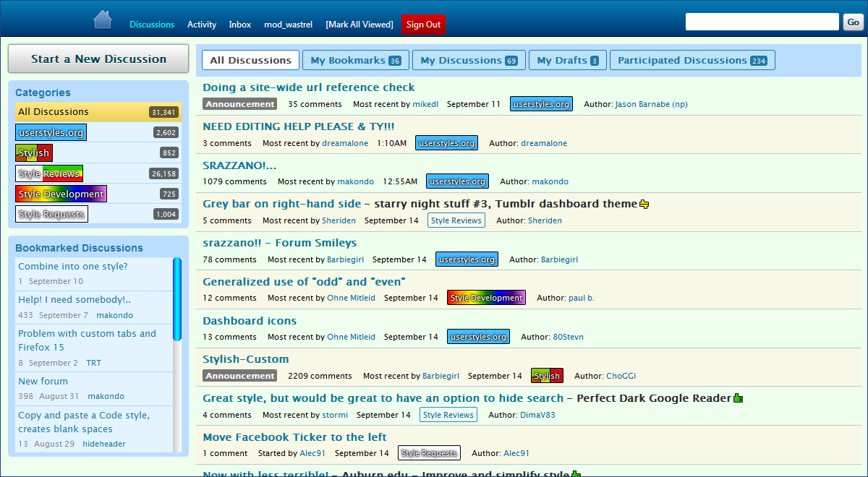Screen dimensions: 868x477
Task: Click Alec91 author link
Action: click(x=516, y=453)
